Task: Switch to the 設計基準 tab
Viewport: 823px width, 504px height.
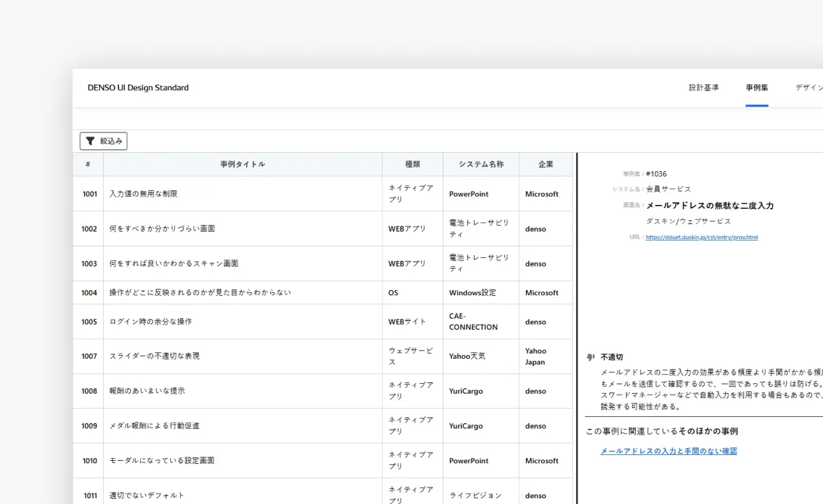Action: coord(703,88)
